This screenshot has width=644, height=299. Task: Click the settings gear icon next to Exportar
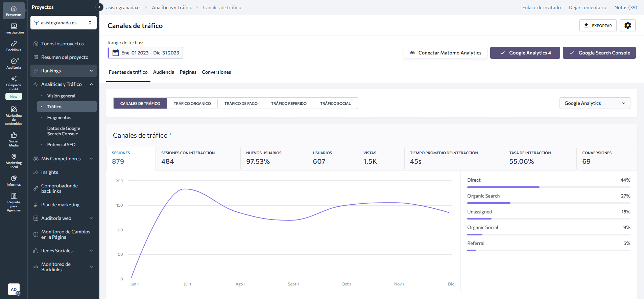click(627, 26)
